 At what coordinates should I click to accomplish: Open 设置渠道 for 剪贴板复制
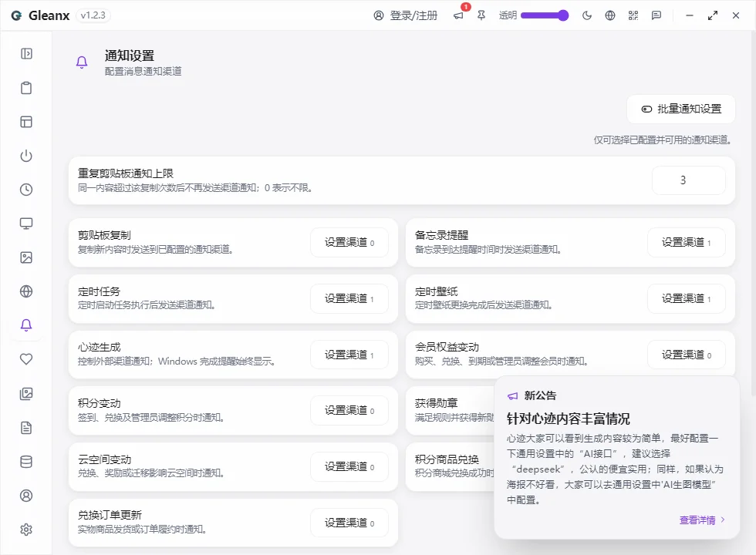(349, 242)
